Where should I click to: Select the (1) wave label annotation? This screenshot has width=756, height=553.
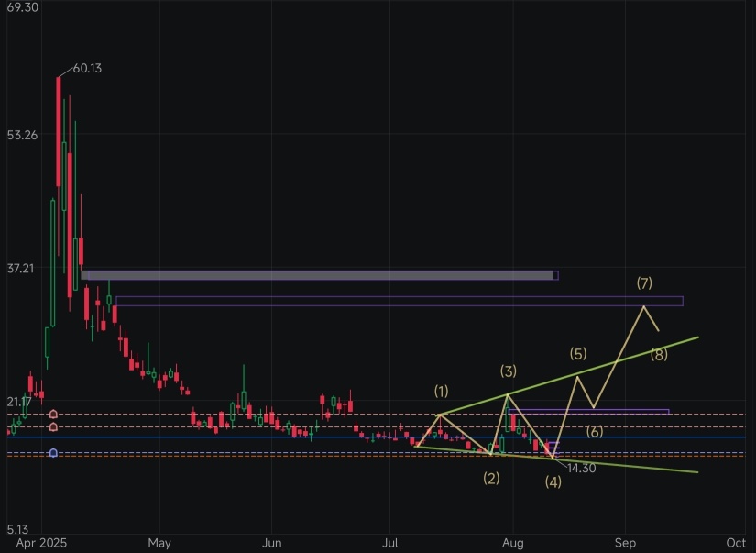click(x=441, y=392)
